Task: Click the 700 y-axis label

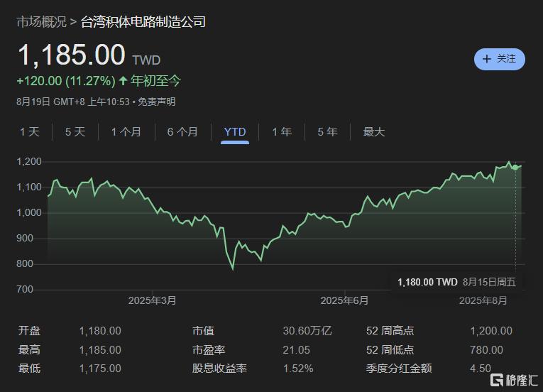Action: click(25, 290)
